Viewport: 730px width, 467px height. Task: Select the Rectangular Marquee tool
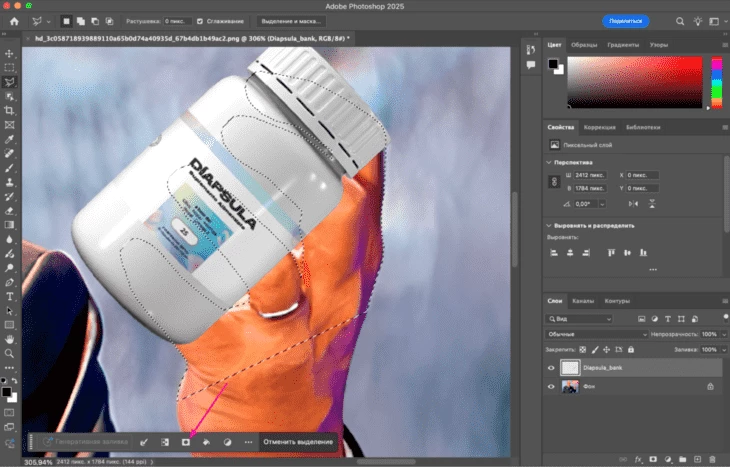point(9,68)
